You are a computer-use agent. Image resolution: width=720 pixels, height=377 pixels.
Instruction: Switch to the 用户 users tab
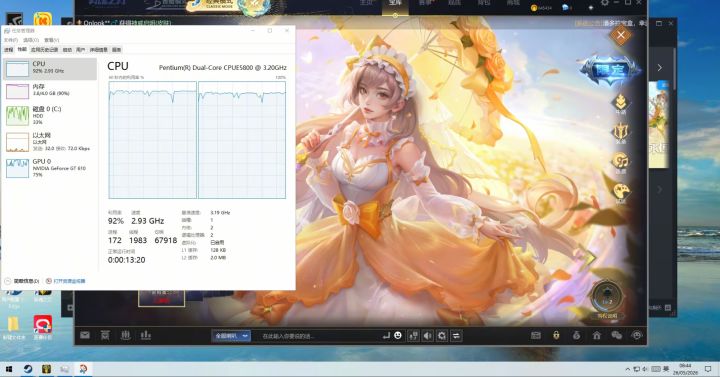point(80,50)
